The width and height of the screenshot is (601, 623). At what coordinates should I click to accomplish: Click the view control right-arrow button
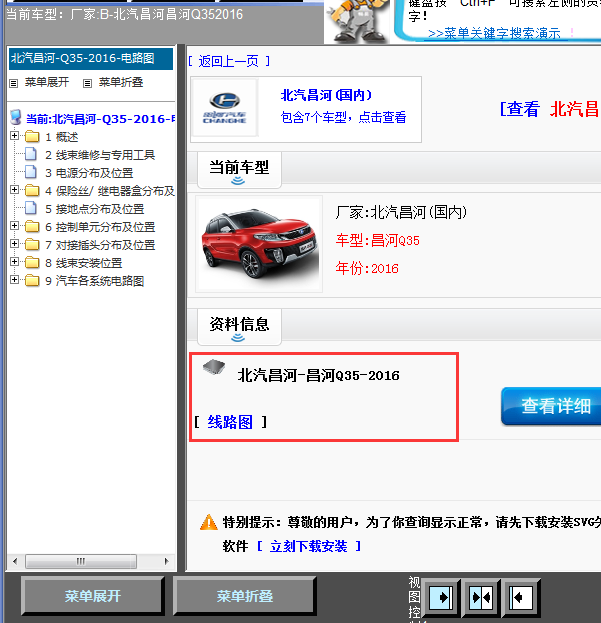click(x=441, y=597)
